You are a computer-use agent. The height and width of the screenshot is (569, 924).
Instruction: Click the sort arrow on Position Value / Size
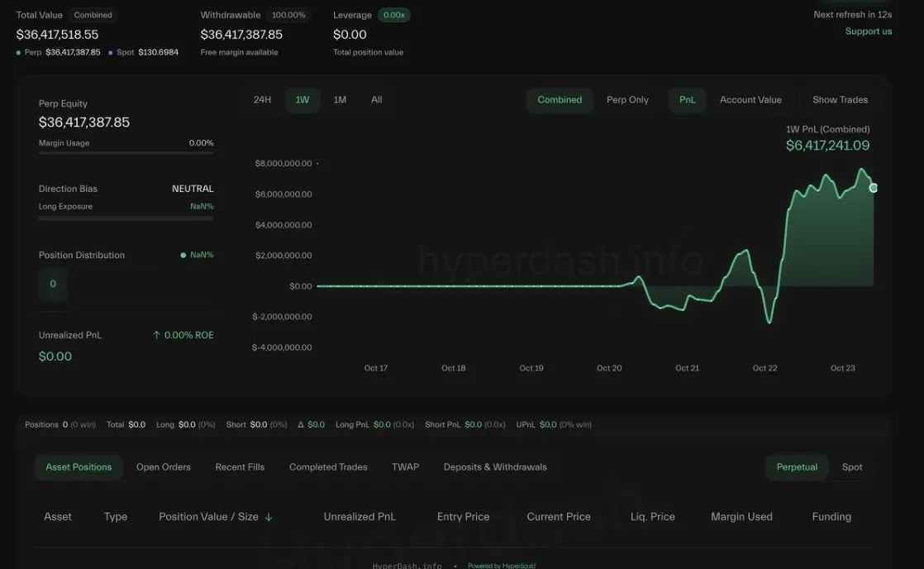[x=269, y=515]
